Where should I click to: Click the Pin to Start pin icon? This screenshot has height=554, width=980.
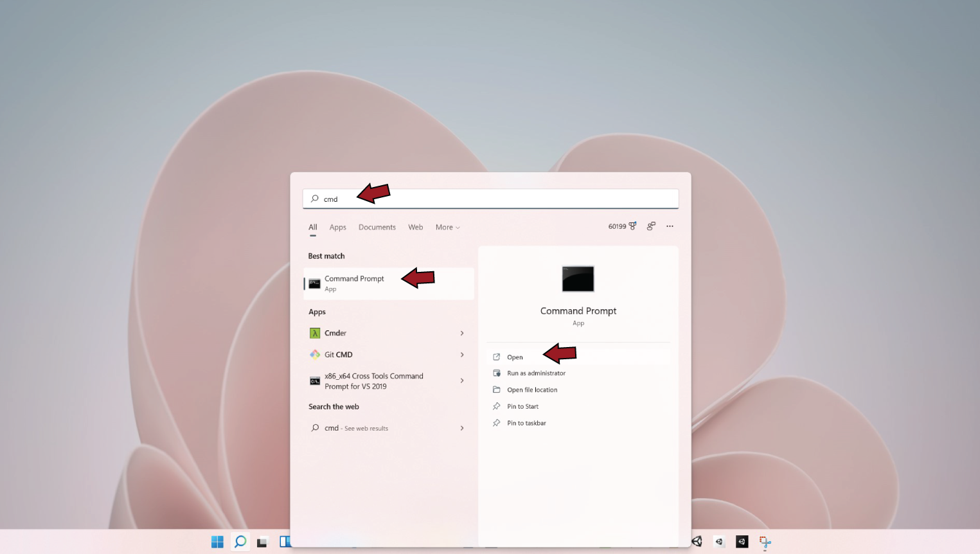496,406
